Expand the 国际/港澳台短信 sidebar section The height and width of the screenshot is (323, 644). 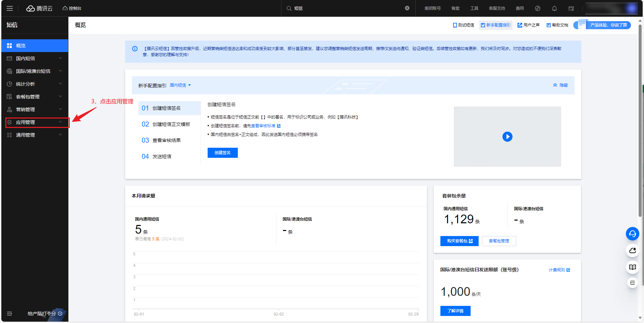(x=35, y=71)
